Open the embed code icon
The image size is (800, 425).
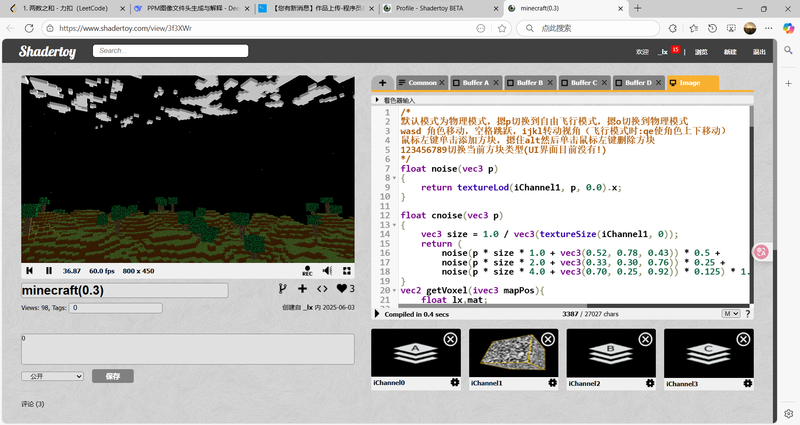pyautogui.click(x=322, y=289)
